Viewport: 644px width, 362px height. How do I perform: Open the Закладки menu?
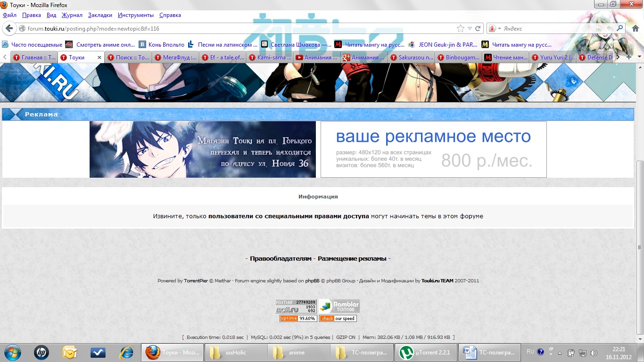(x=99, y=15)
